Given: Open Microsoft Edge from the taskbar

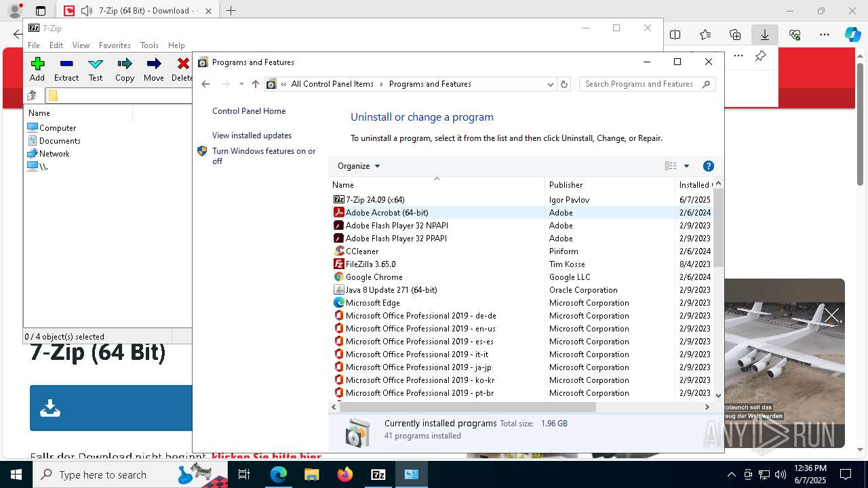Looking at the screenshot, I should (x=279, y=474).
